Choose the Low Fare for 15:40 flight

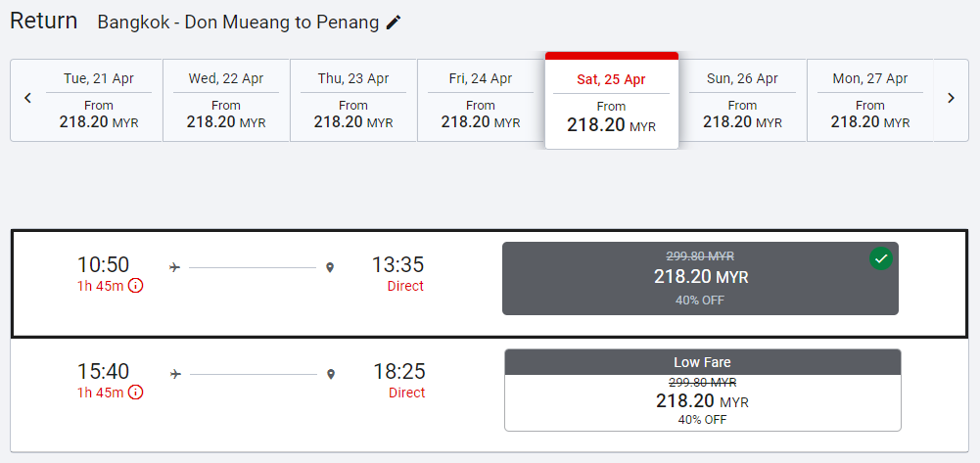(x=703, y=391)
